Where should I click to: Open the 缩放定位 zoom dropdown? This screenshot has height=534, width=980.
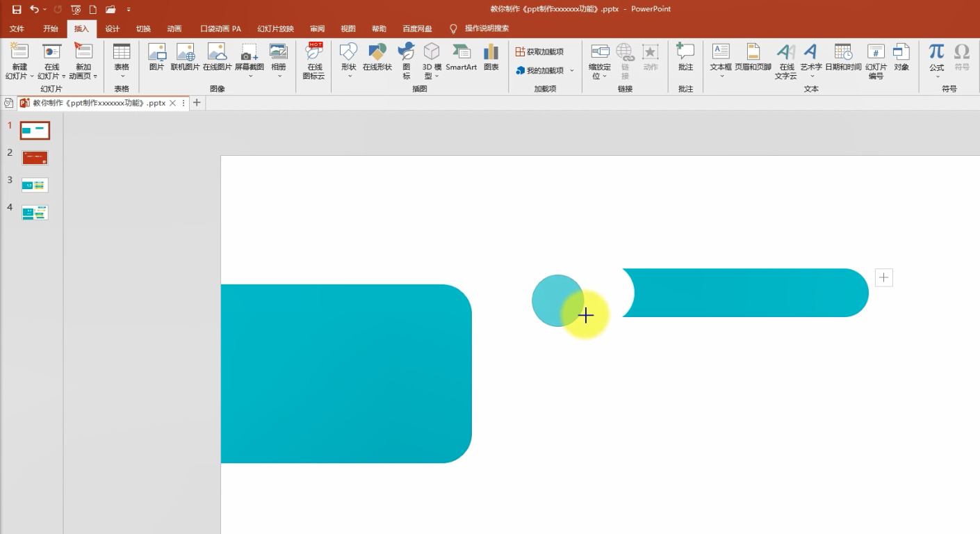click(600, 60)
